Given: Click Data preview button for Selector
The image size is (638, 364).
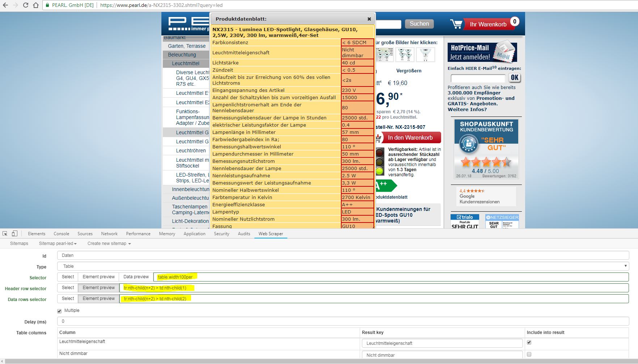Looking at the screenshot, I should point(136,277).
